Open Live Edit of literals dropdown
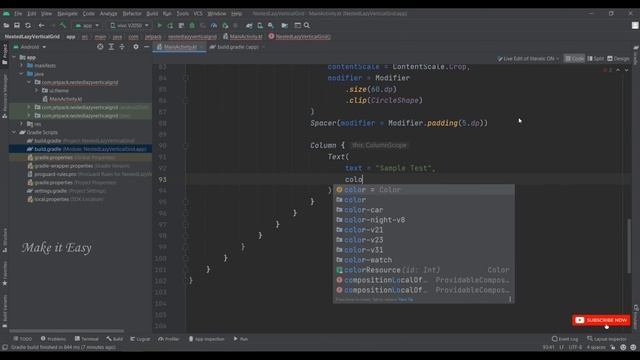This screenshot has height=360, width=640. coord(528,59)
